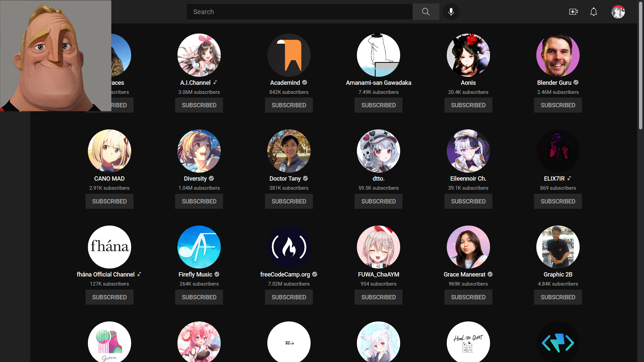Click the search magnifier button
644x362 pixels.
click(x=426, y=12)
